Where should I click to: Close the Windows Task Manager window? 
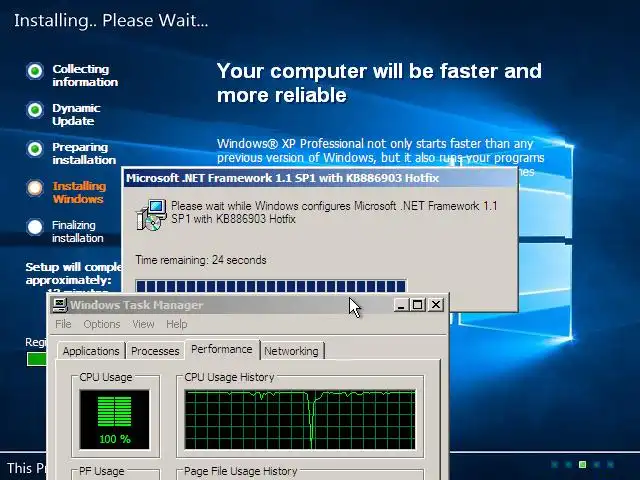[x=436, y=305]
